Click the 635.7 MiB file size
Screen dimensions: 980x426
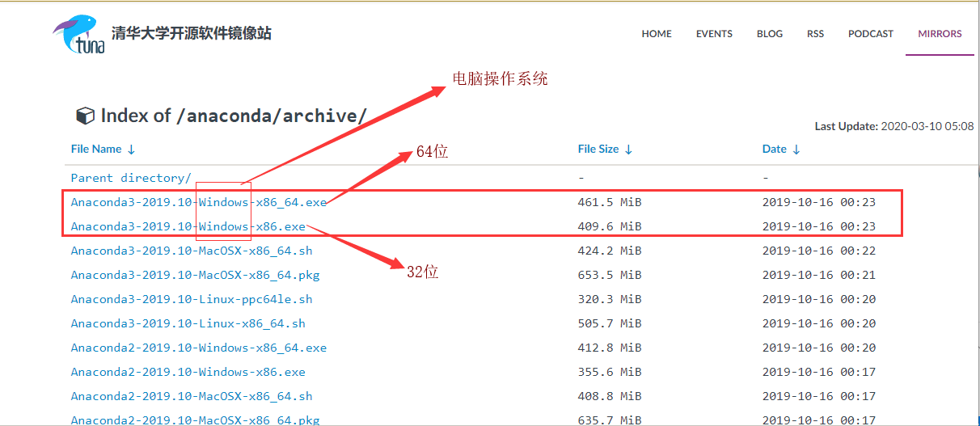tap(610, 420)
